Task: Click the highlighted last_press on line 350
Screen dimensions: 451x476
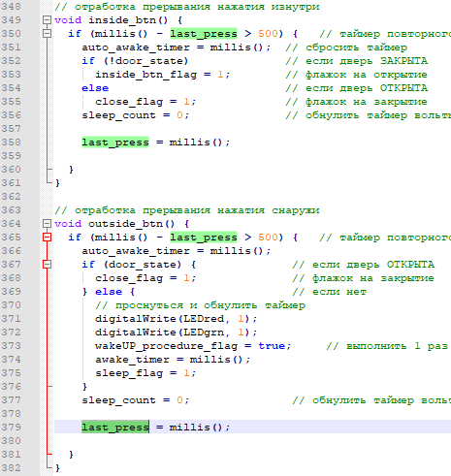Action: [204, 34]
